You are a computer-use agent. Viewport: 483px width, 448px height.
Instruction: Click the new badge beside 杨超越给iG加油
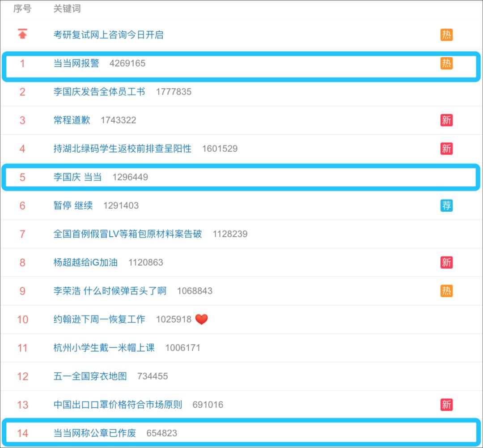(446, 262)
